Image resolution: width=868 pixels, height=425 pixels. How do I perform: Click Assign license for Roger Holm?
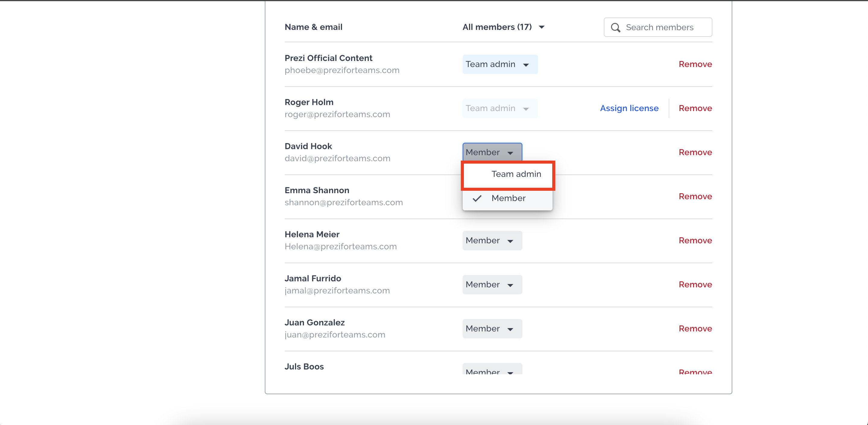click(629, 108)
